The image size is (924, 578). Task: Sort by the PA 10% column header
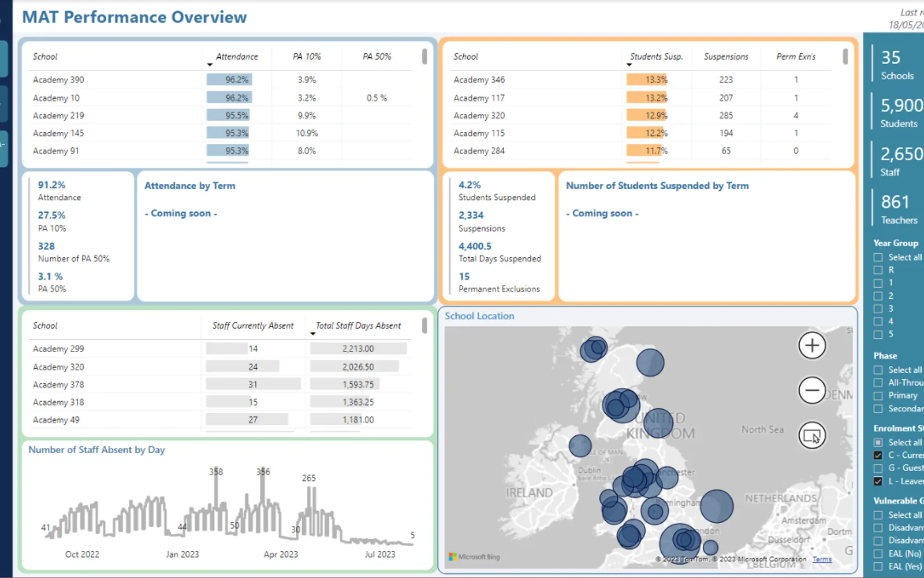(307, 57)
